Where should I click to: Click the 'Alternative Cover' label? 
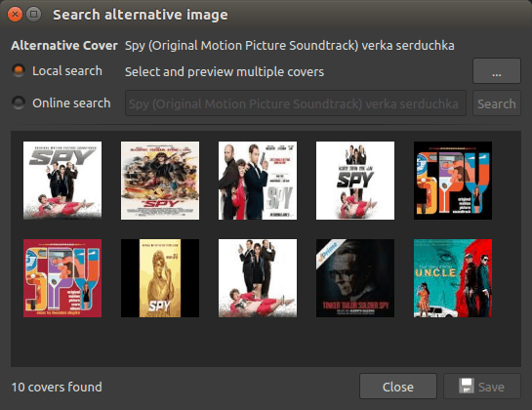click(64, 46)
